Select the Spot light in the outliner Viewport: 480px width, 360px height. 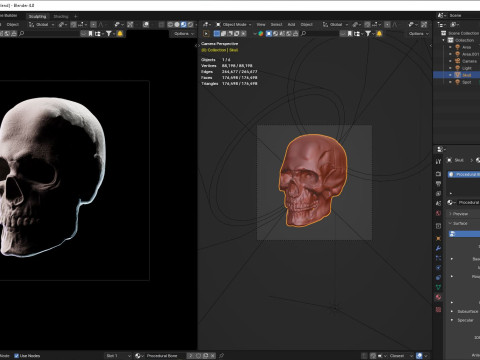(x=467, y=82)
